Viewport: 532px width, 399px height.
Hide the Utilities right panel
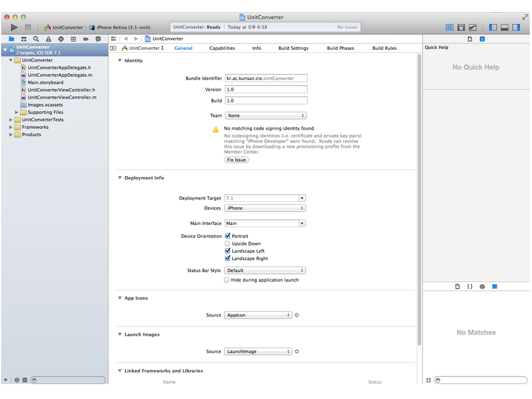516,27
